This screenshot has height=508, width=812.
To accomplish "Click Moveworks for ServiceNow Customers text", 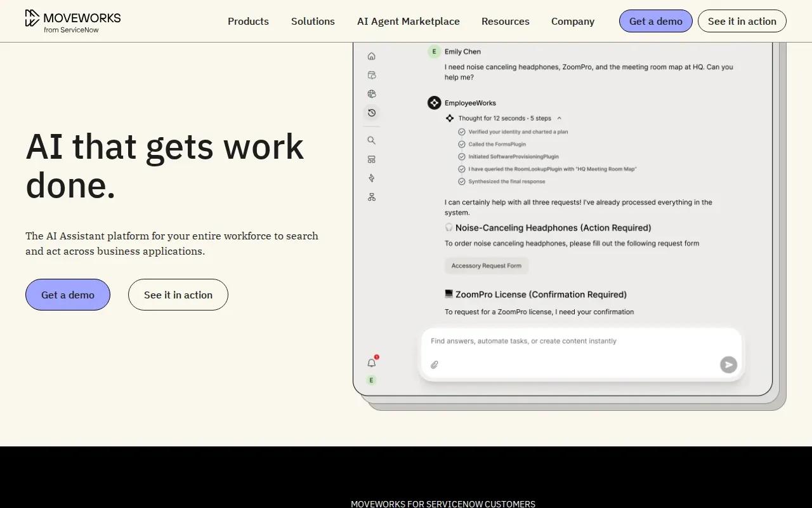I will 443,504.
